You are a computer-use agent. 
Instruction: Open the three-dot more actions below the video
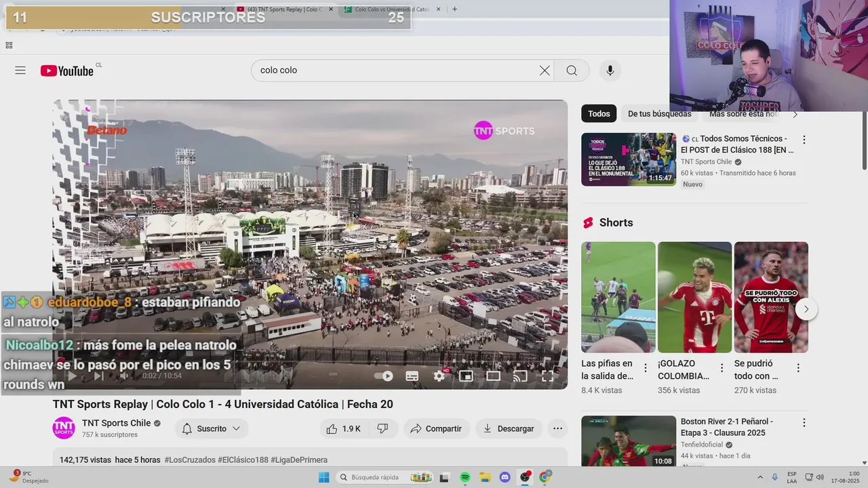point(557,428)
